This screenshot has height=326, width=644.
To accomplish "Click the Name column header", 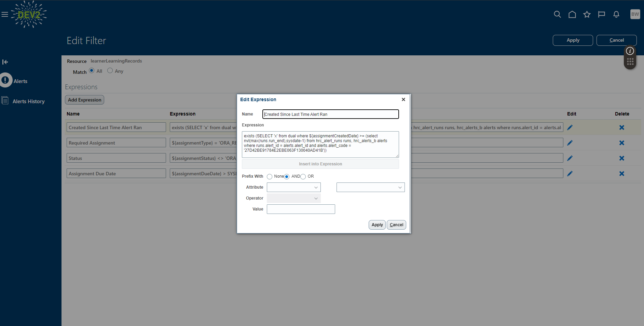I will tap(73, 114).
